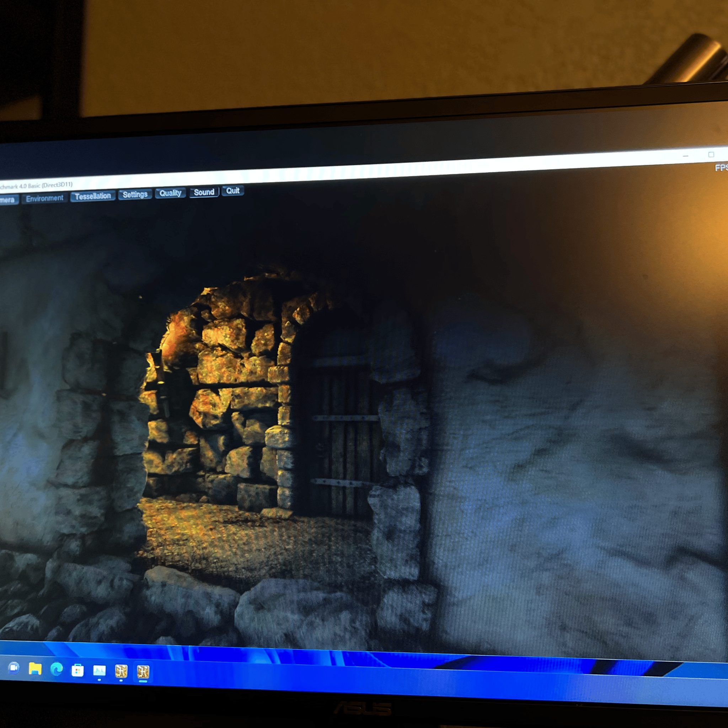
Task: Switch to the performance monitor graph taskbar icon
Action: coord(100,671)
